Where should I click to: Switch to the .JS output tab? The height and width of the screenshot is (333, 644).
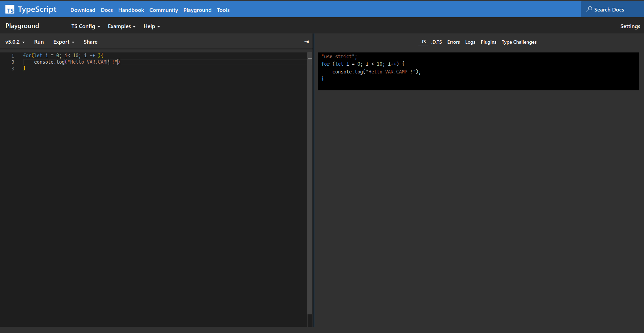[423, 42]
